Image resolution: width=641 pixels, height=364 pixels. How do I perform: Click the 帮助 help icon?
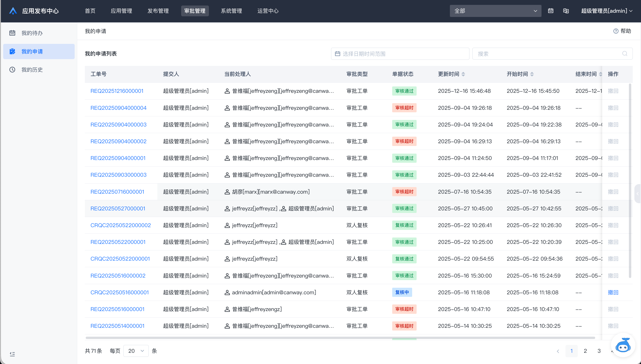(616, 31)
